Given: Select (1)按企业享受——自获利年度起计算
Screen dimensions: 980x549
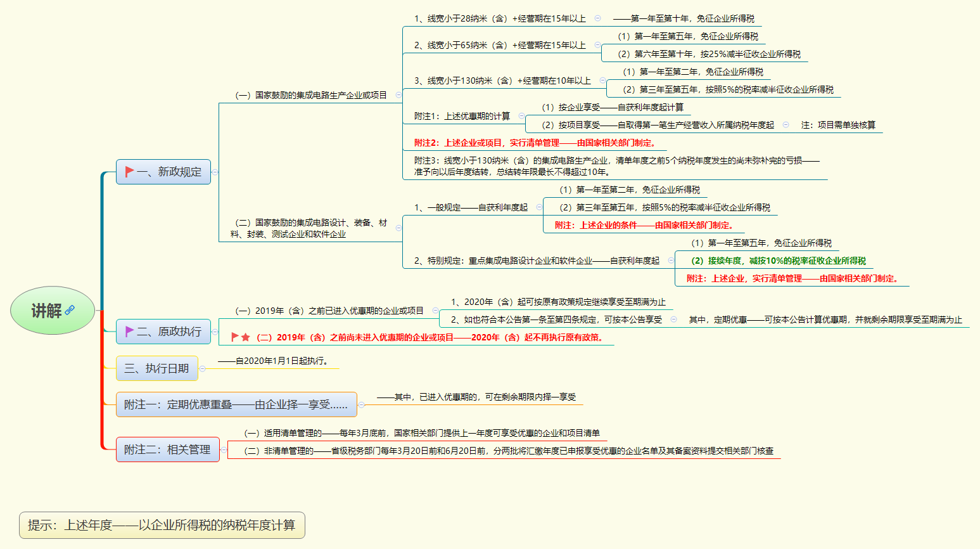Looking at the screenshot, I should pyautogui.click(x=613, y=107).
